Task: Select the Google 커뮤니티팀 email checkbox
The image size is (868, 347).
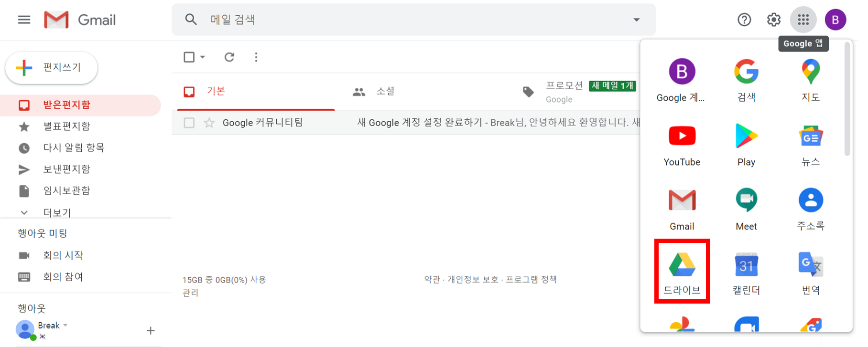Action: [189, 123]
